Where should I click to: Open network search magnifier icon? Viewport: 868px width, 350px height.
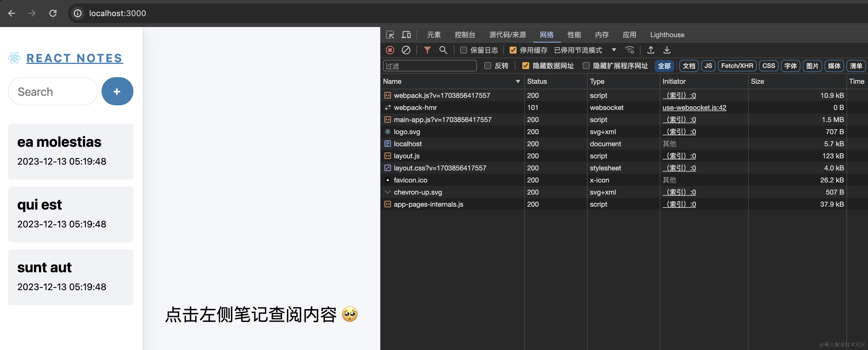[443, 50]
